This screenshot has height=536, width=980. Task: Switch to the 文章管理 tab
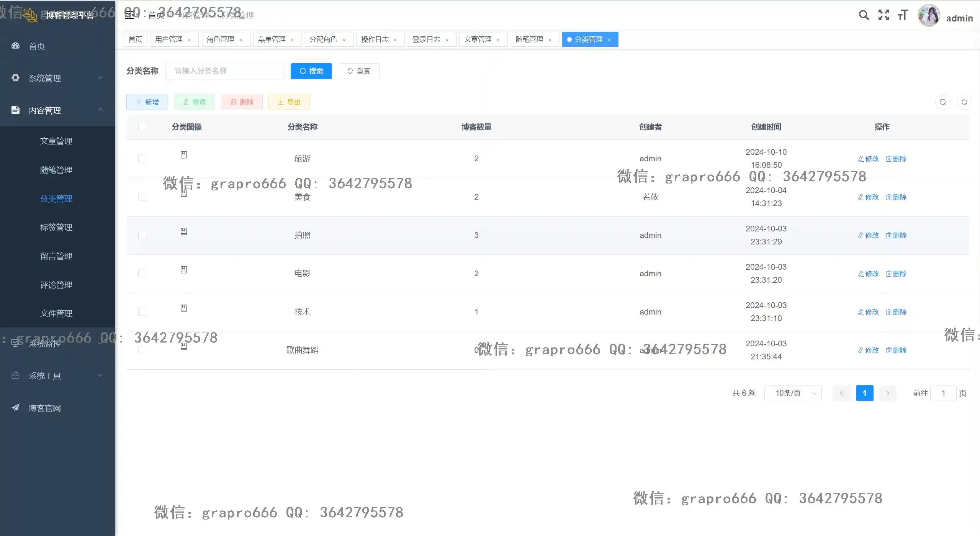click(478, 39)
